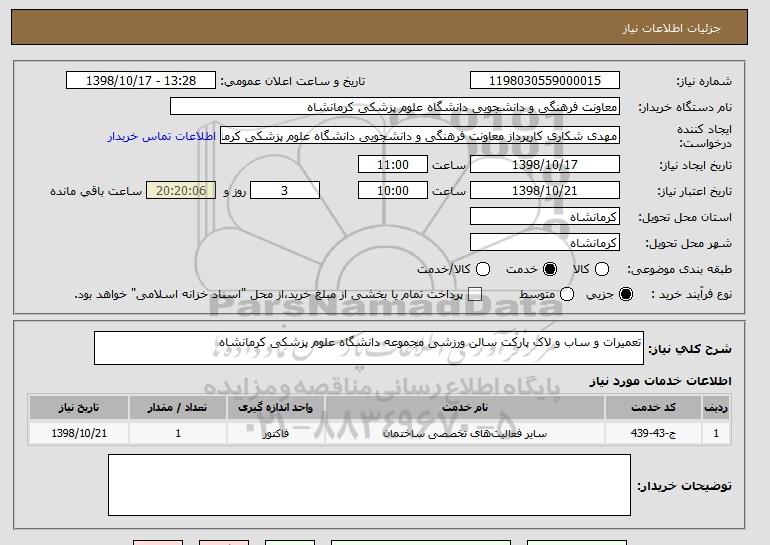Click the کد خدمت column header
This screenshot has width=770, height=545.
click(x=653, y=408)
